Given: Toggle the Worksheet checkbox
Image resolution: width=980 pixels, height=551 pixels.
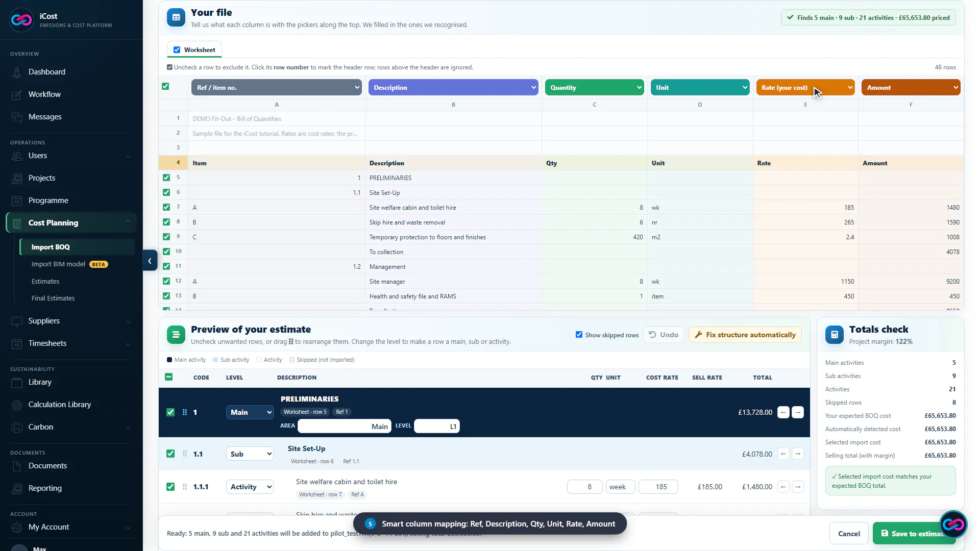Looking at the screenshot, I should point(177,50).
